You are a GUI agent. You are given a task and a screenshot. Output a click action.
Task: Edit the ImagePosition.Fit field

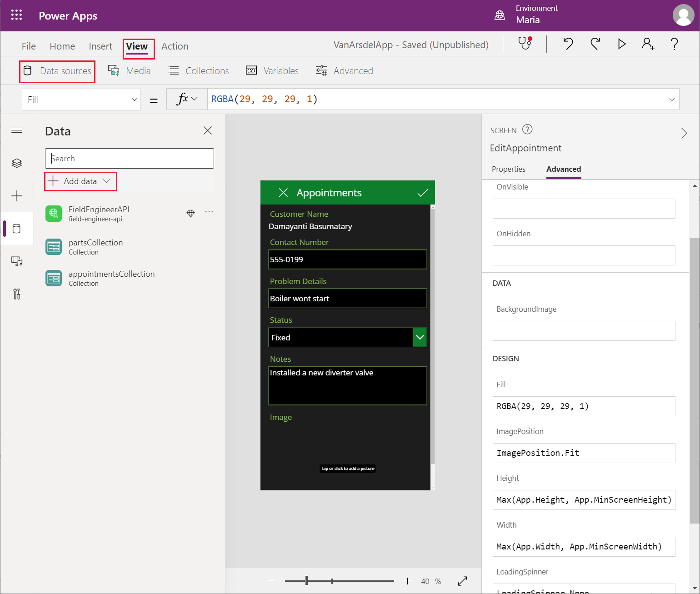click(584, 453)
